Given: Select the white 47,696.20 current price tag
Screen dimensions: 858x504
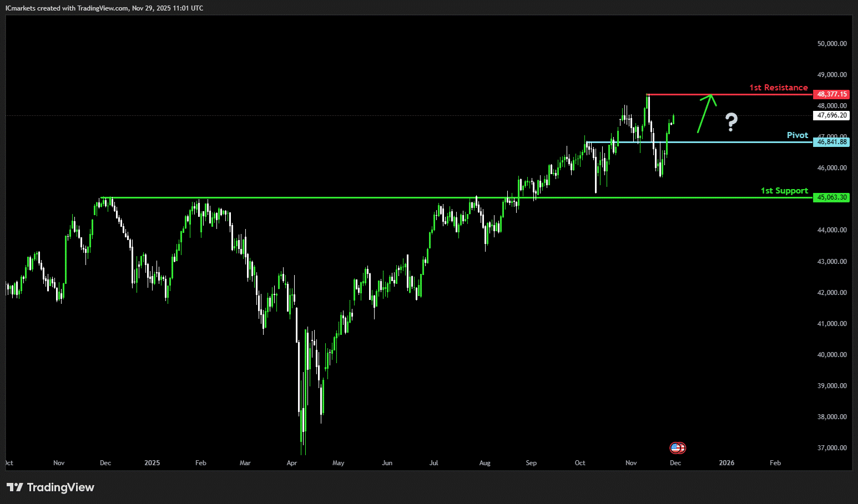Looking at the screenshot, I should point(831,116).
